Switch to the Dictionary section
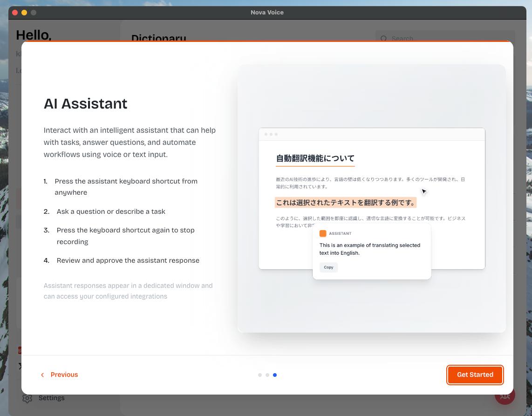 (159, 39)
